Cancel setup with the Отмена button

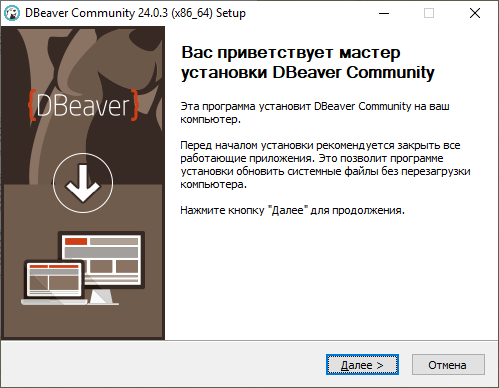pos(448,365)
